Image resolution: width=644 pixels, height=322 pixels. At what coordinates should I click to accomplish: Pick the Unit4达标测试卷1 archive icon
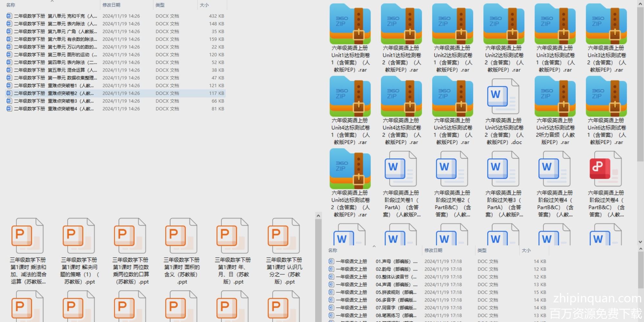[350, 97]
